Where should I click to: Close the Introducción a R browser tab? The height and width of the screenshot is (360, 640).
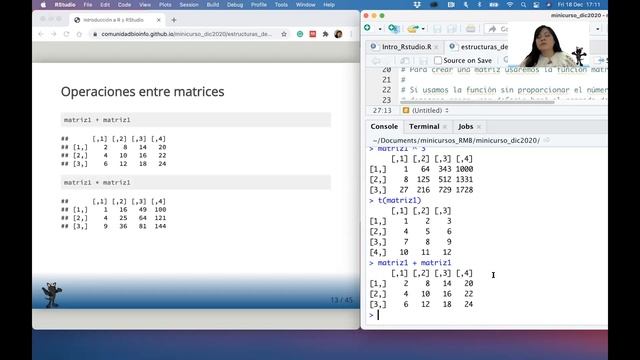[158, 20]
